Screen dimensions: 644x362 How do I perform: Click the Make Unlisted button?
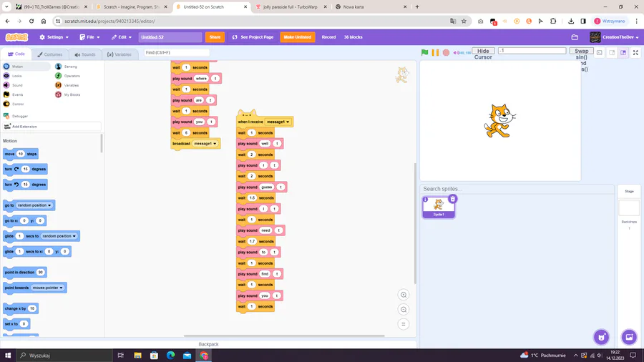click(298, 37)
